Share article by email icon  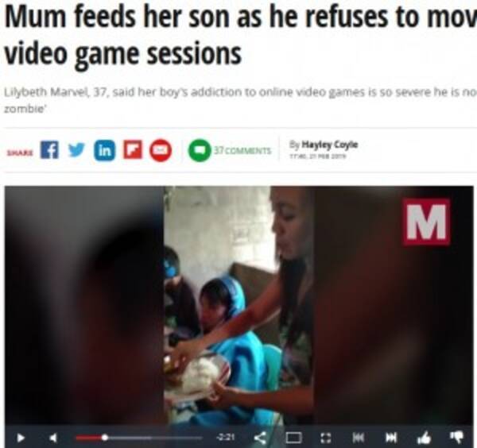point(161,150)
